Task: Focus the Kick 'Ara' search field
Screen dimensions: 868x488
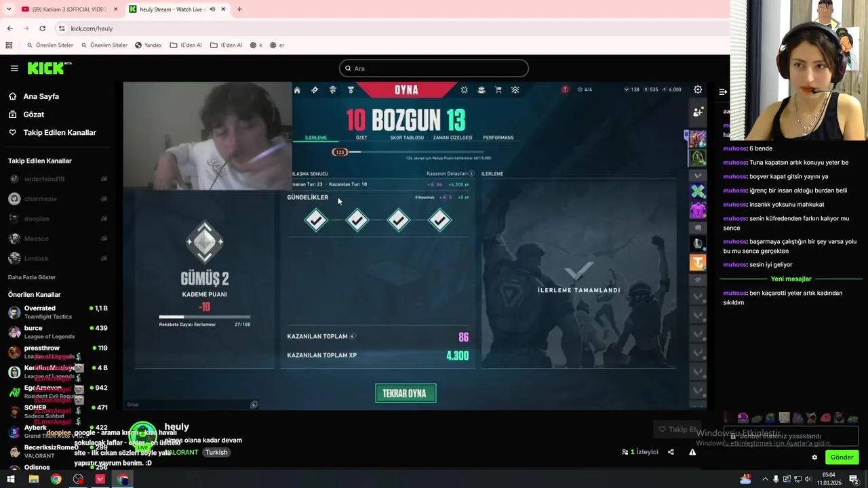Action: click(x=434, y=68)
